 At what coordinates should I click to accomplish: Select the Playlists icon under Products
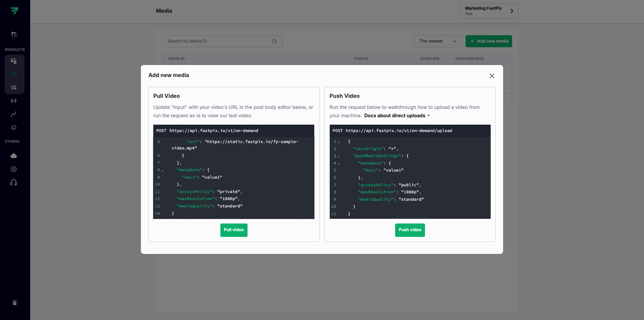pyautogui.click(x=14, y=87)
